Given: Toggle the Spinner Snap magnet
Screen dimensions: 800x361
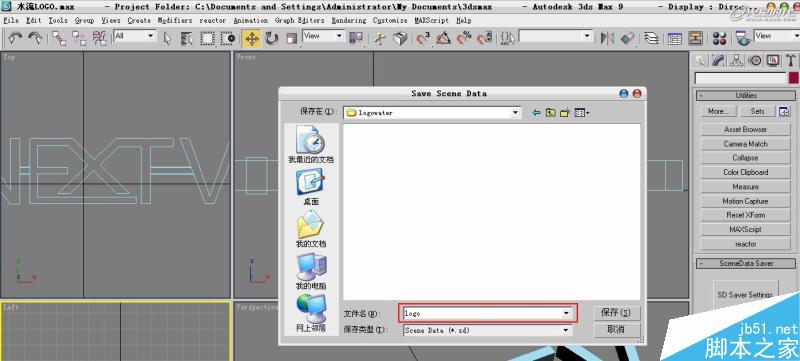Looking at the screenshot, I should point(485,38).
